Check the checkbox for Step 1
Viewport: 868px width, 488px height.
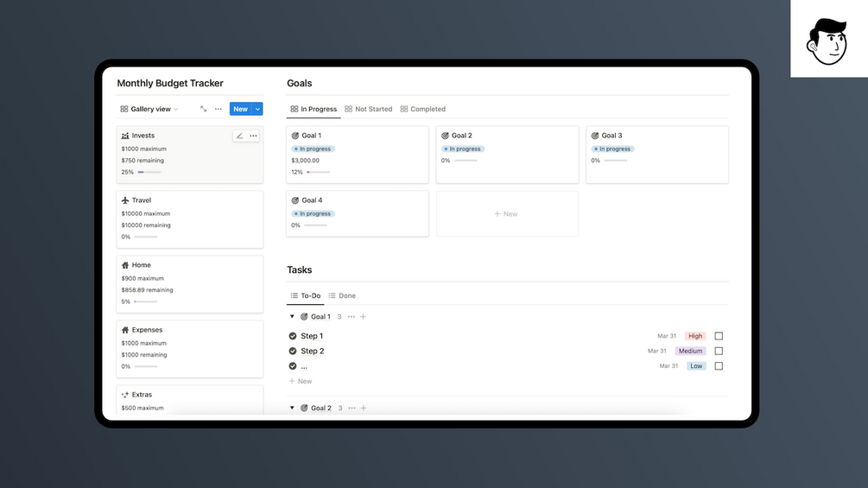point(719,336)
